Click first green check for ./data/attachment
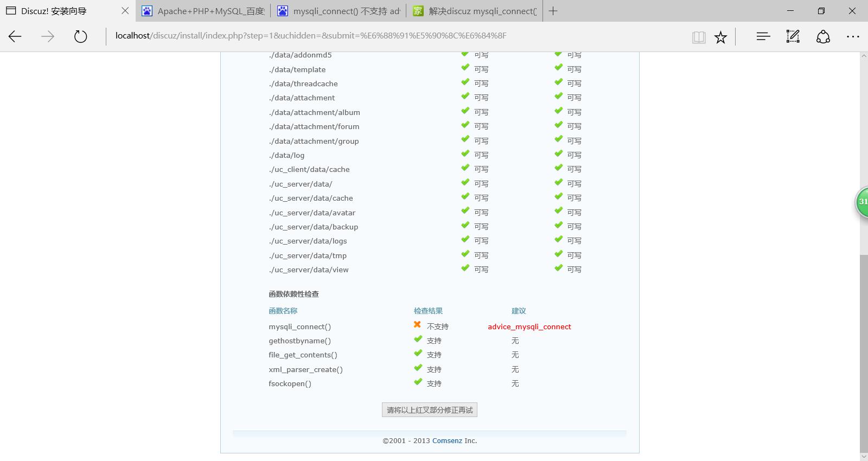Image resolution: width=868 pixels, height=461 pixels. (465, 96)
